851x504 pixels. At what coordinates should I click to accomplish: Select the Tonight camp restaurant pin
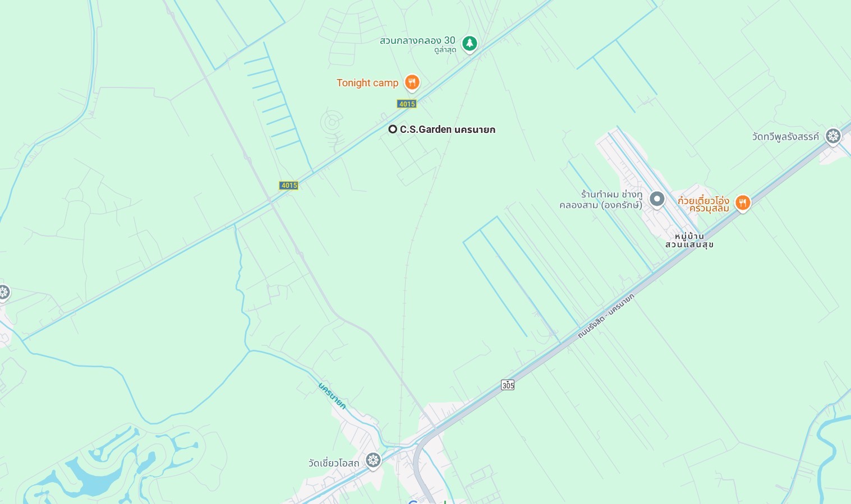click(x=412, y=82)
